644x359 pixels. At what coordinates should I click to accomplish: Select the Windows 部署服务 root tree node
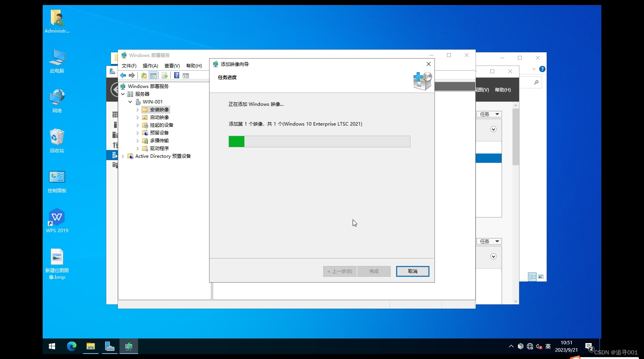148,86
